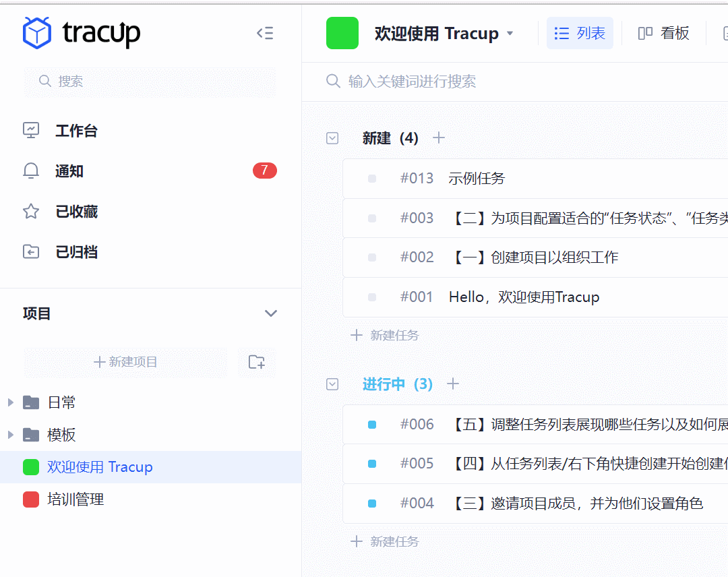Screen dimensions: 728x577
Task: Open 通知 notifications bell
Action: pyautogui.click(x=31, y=171)
